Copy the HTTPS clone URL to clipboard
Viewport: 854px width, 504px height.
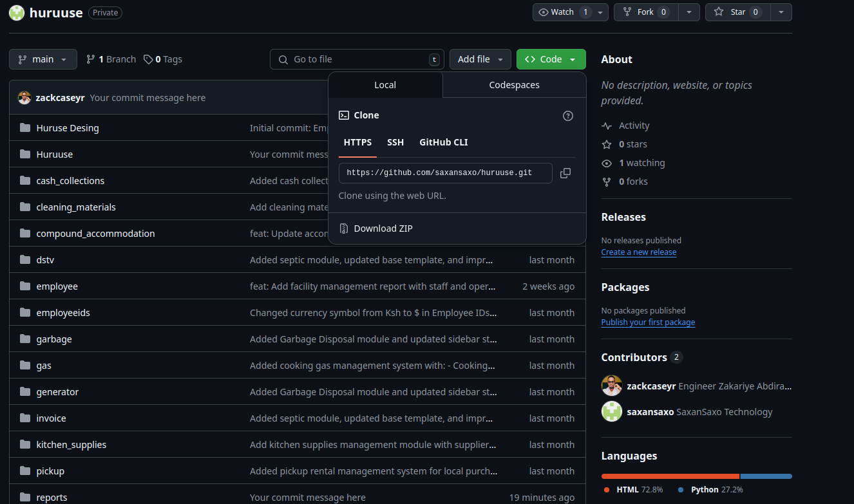(x=565, y=173)
